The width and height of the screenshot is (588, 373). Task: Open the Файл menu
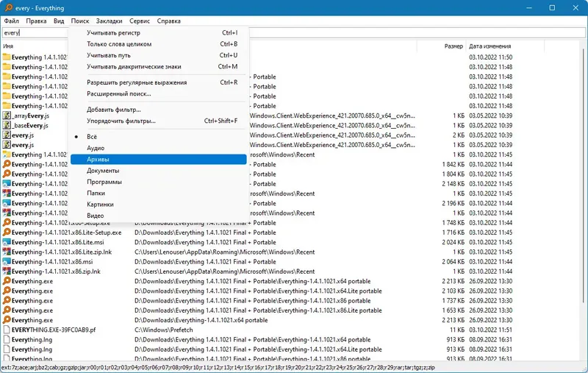(11, 21)
